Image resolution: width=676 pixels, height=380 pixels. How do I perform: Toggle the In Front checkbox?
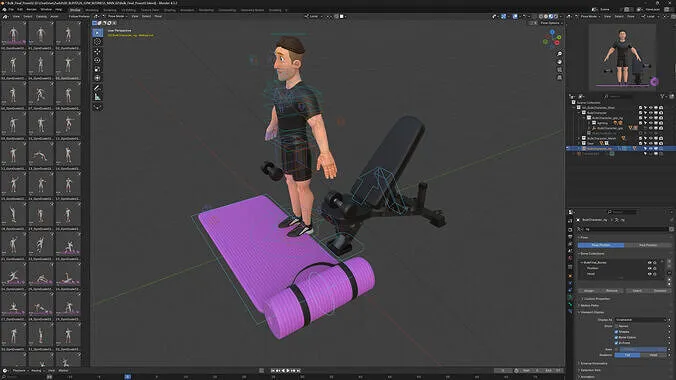617,343
